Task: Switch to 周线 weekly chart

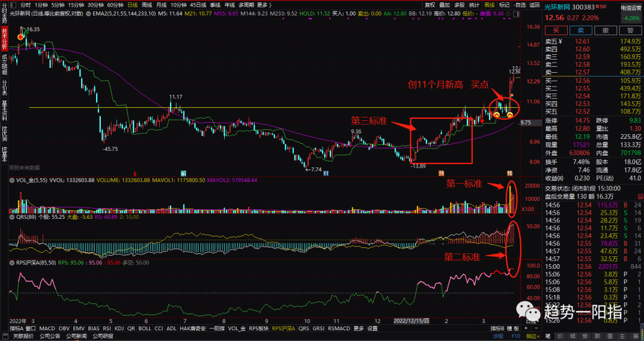Action: [x=147, y=5]
